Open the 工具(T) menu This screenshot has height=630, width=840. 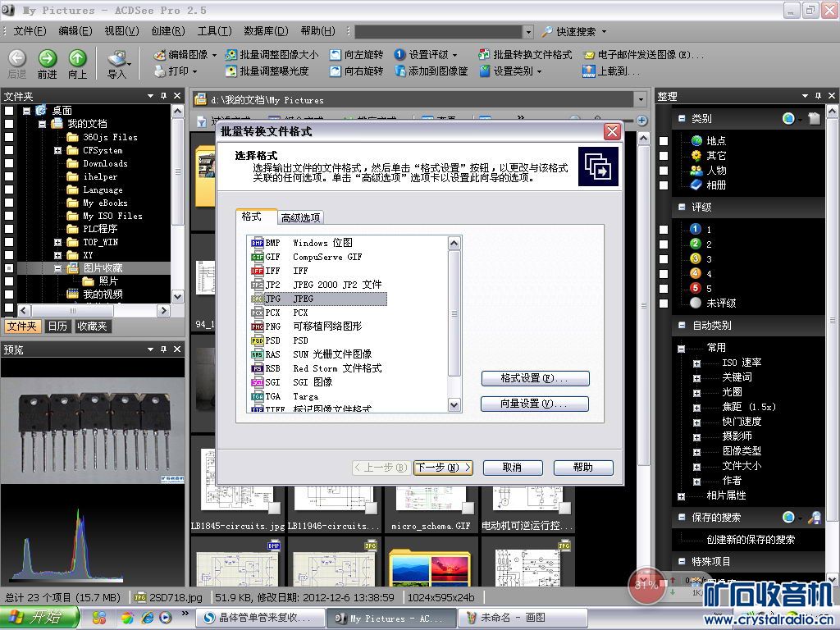[x=214, y=31]
